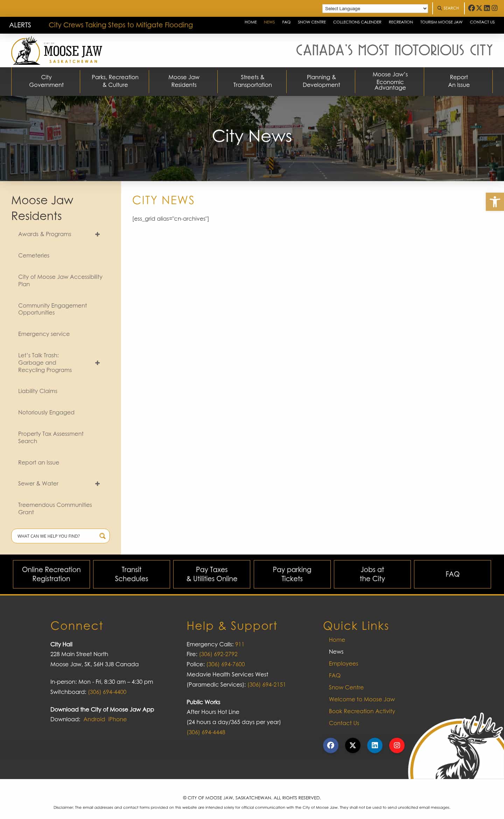Click Pay parking Tickets button
This screenshot has height=819, width=504.
(x=292, y=574)
